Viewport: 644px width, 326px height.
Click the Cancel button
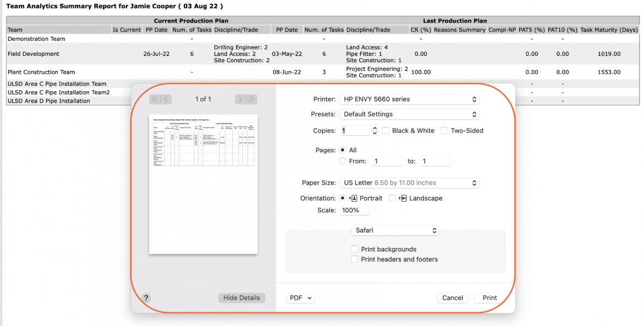[452, 298]
